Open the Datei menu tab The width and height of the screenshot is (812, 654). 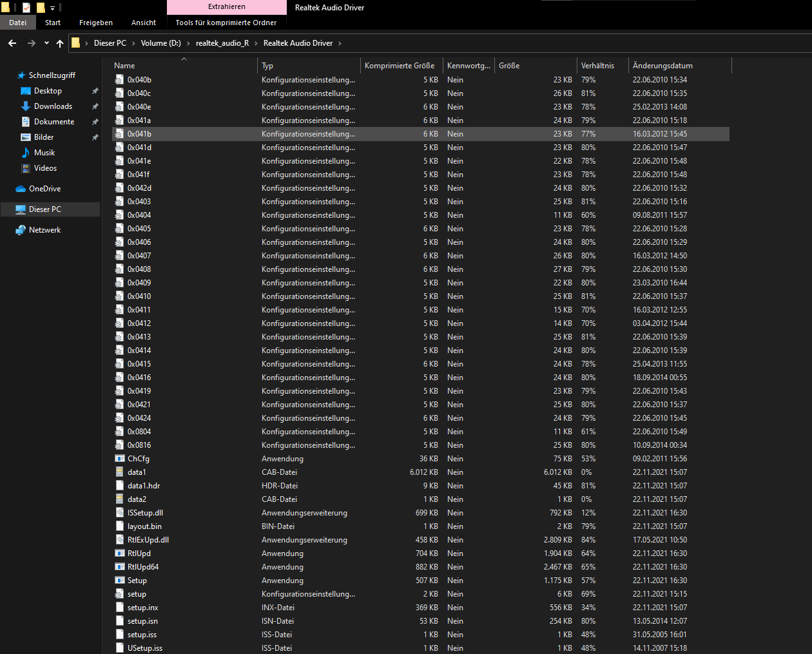(x=18, y=23)
